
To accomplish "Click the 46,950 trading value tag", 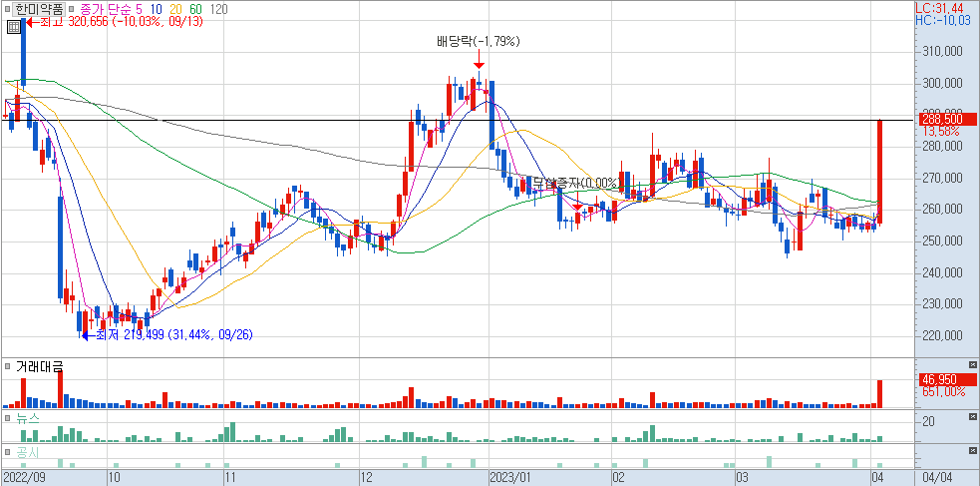I will coord(947,379).
